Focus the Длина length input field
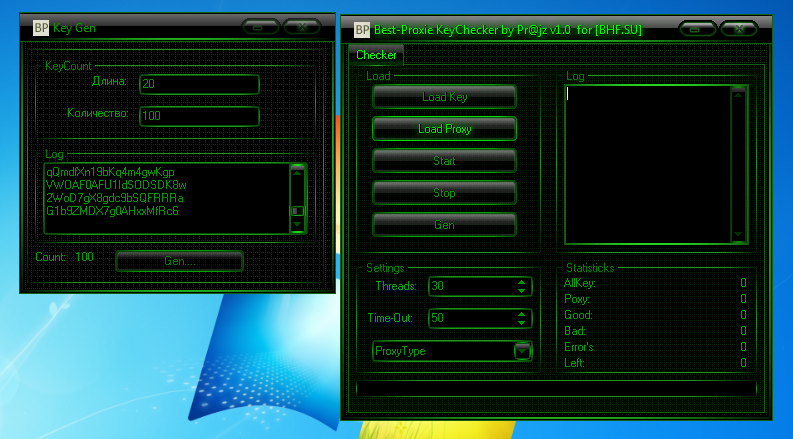Image resolution: width=793 pixels, height=439 pixels. pyautogui.click(x=199, y=84)
